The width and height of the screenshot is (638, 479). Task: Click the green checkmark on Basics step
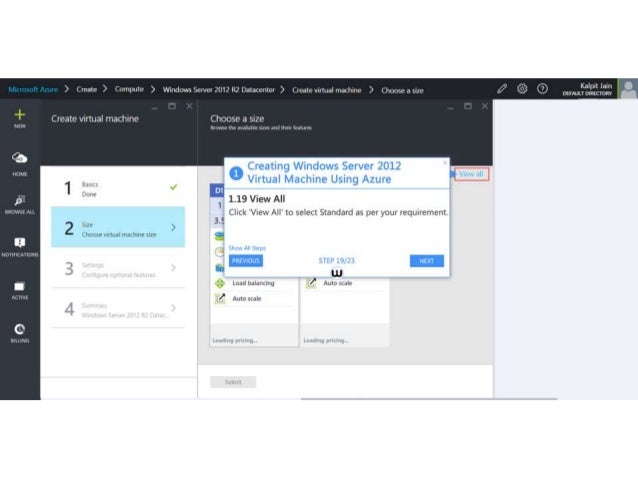tap(173, 187)
